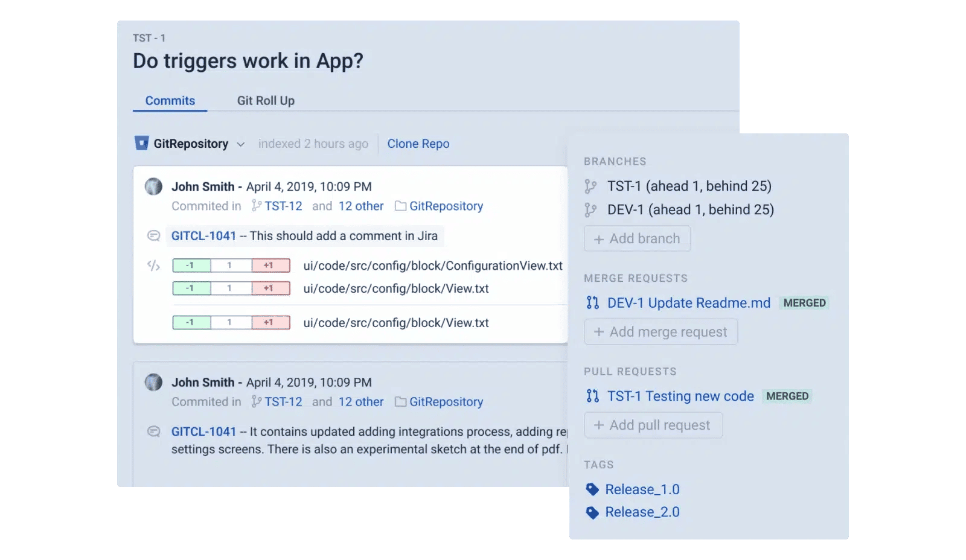Click John Smith's avatar on the first commit
Viewport: 966px width, 560px height.
(153, 187)
